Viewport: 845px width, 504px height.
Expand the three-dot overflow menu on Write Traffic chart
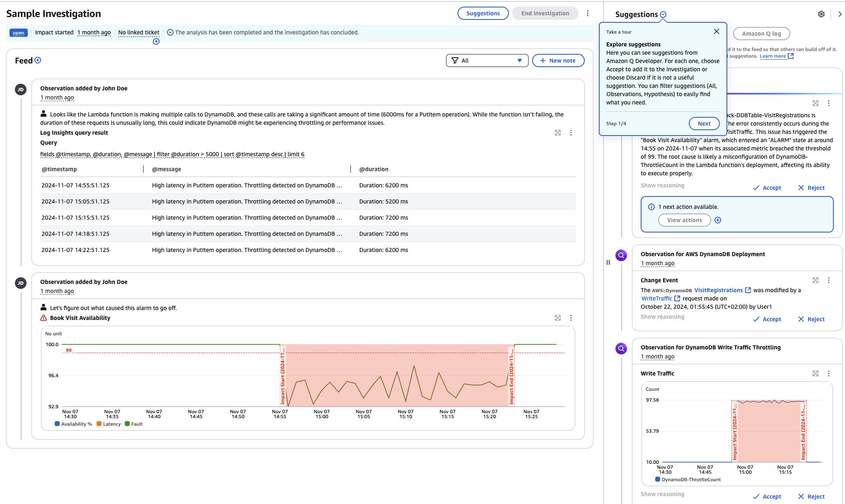(x=829, y=373)
